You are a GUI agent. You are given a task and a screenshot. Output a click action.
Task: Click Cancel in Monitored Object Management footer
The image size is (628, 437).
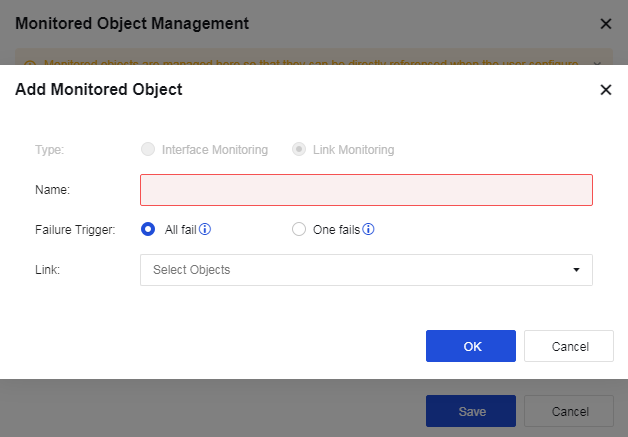click(x=569, y=411)
